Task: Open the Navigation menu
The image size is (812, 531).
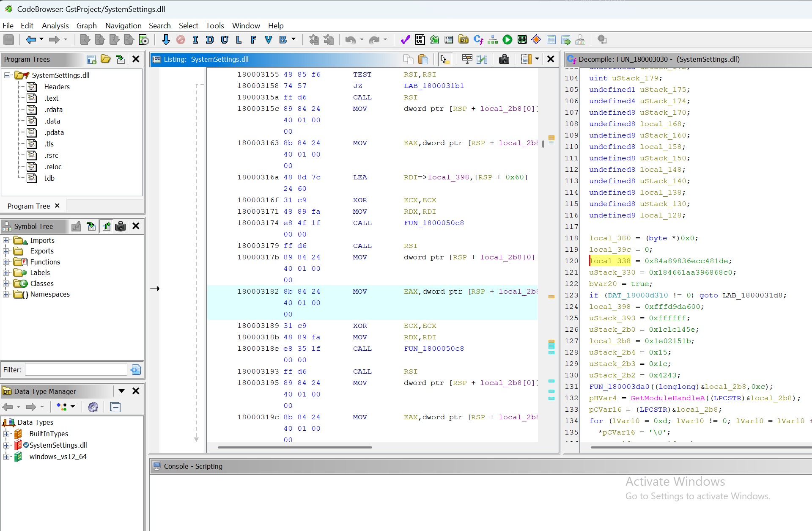Action: pyautogui.click(x=123, y=26)
